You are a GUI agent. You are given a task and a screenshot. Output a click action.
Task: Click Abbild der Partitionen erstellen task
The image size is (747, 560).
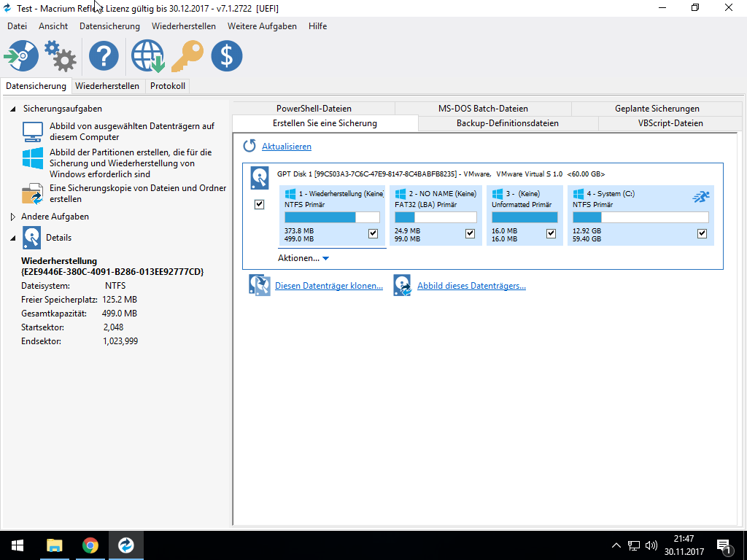pos(131,163)
